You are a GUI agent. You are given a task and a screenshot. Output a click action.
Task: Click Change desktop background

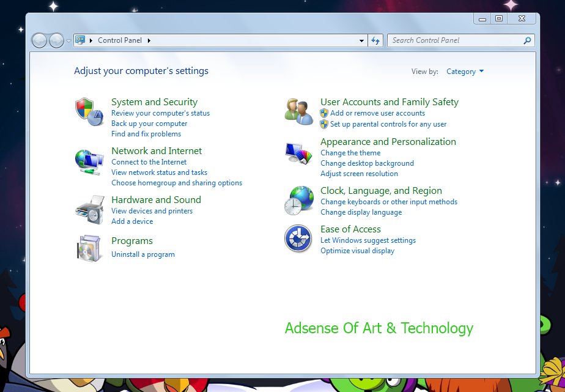tap(367, 163)
